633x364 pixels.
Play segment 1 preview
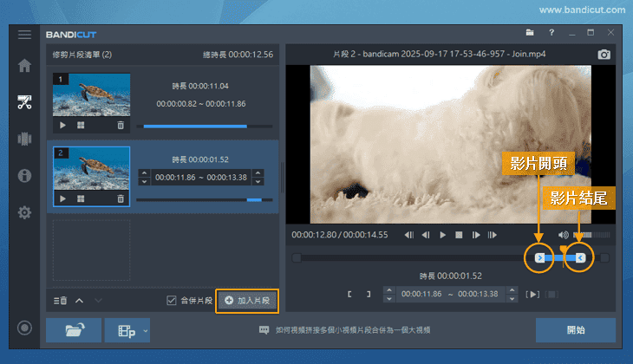pos(62,125)
